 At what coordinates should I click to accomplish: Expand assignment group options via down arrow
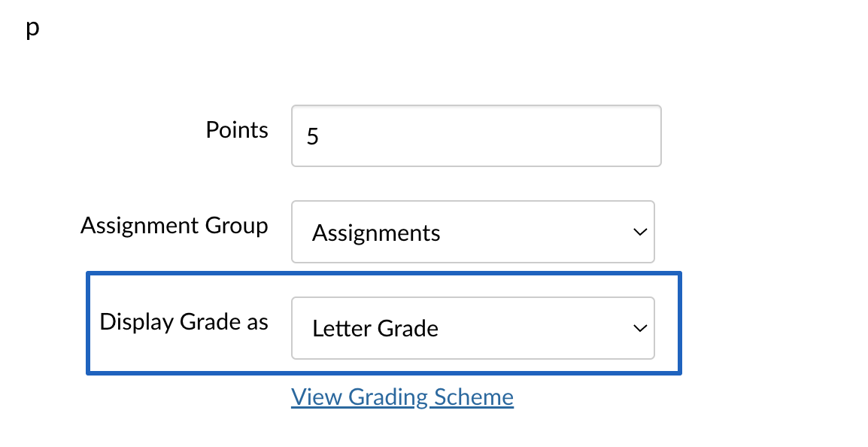[x=640, y=232]
